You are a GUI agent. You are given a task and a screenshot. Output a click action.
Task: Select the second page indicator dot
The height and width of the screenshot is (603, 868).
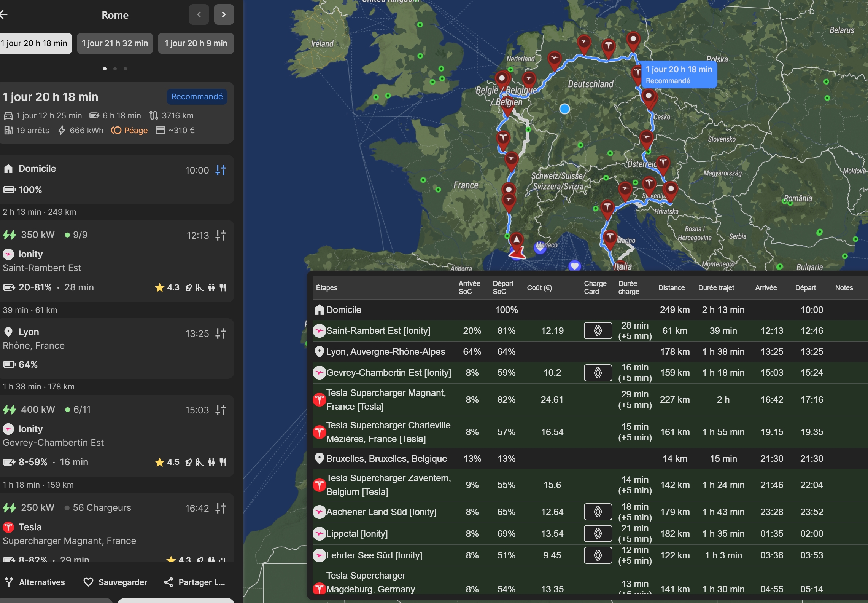tap(115, 69)
